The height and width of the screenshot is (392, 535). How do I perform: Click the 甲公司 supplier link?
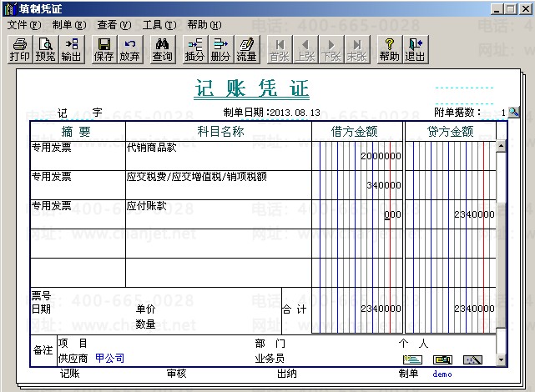[109, 358]
